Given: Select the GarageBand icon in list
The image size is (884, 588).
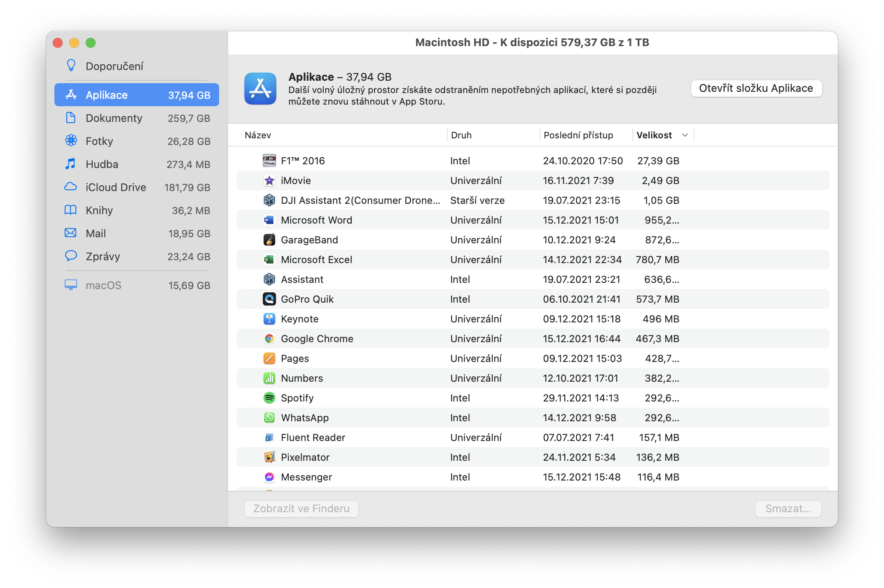Looking at the screenshot, I should (x=269, y=240).
